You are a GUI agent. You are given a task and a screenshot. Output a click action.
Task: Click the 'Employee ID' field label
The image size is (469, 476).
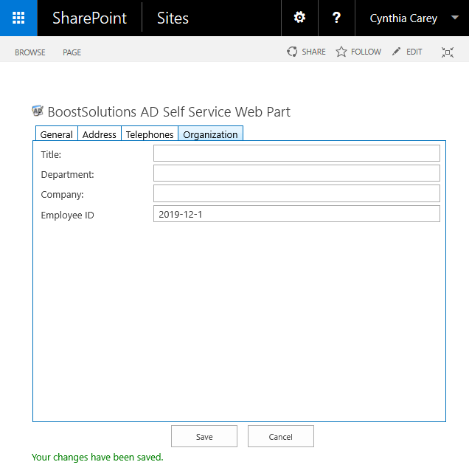pyautogui.click(x=67, y=215)
